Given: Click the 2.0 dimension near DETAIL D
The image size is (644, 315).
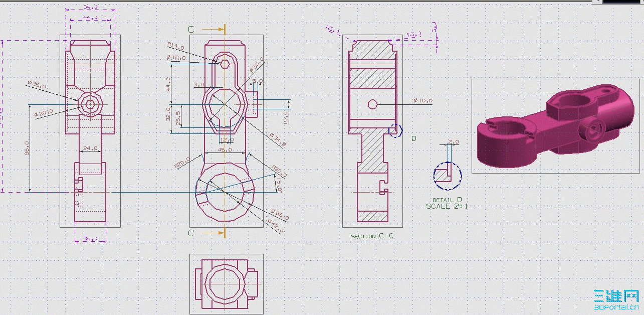Looking at the screenshot, I should click(x=452, y=142).
